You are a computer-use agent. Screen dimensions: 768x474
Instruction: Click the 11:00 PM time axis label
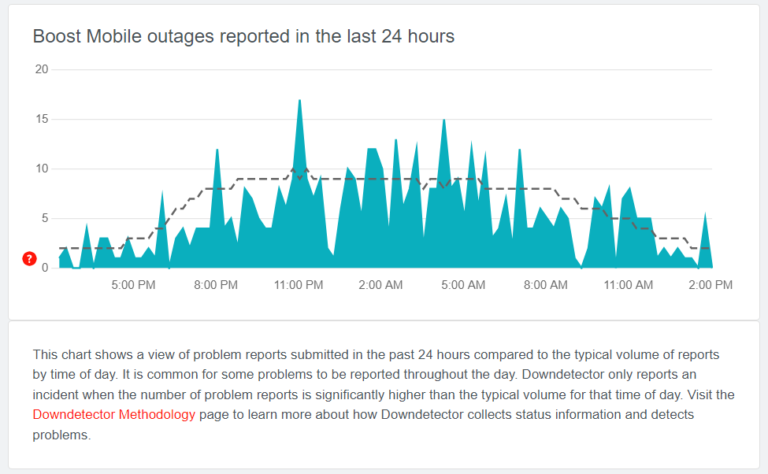coord(298,286)
